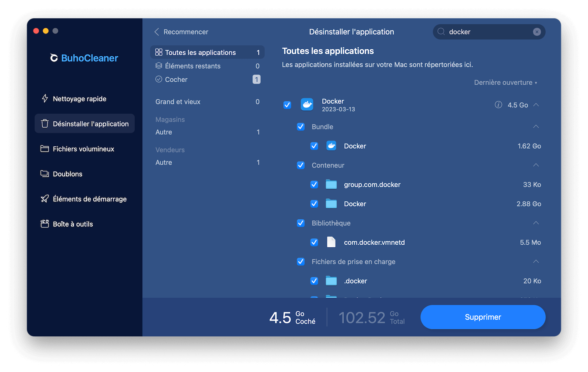Select Éléments restants filter

coord(207,66)
